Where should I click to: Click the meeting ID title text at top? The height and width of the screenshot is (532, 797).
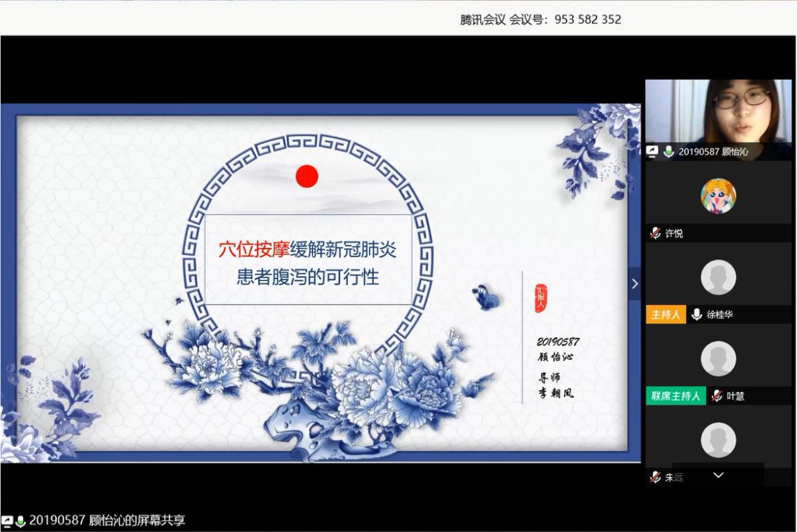540,20
